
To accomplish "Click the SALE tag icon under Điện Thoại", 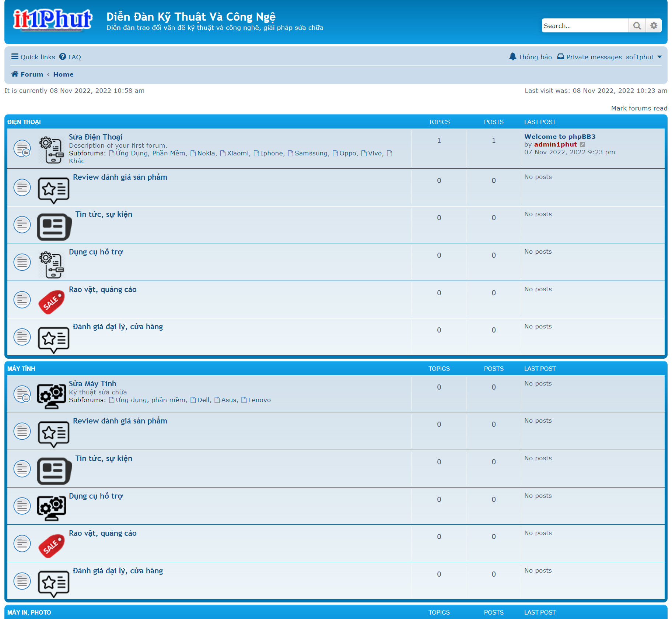I will 52,302.
